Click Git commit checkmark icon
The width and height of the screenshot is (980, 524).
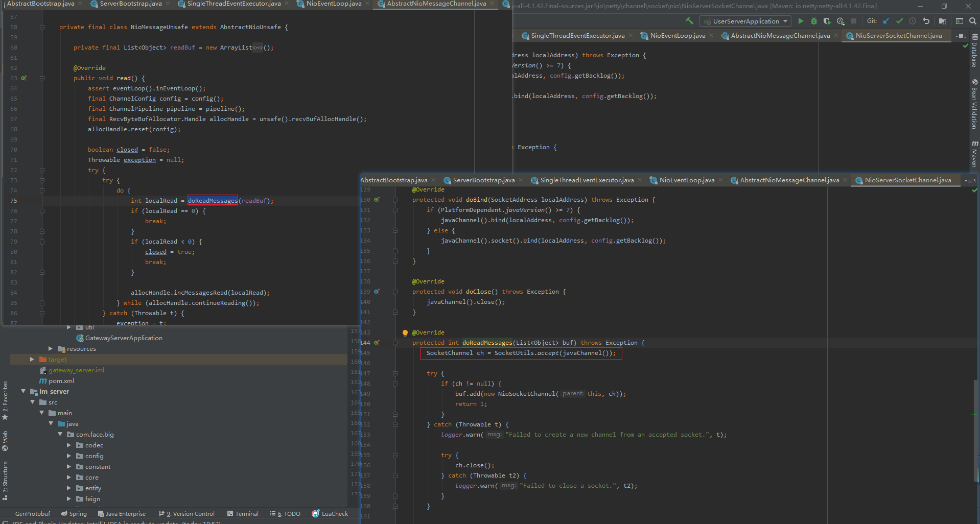899,21
